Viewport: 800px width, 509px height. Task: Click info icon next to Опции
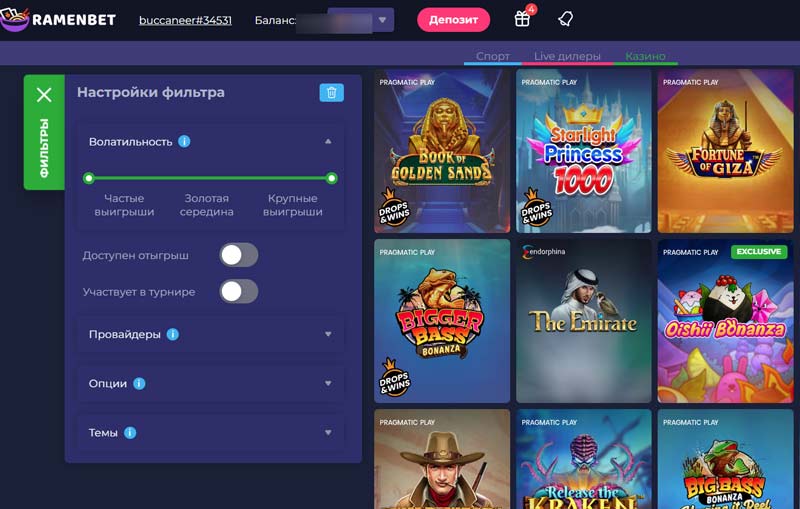(x=139, y=383)
